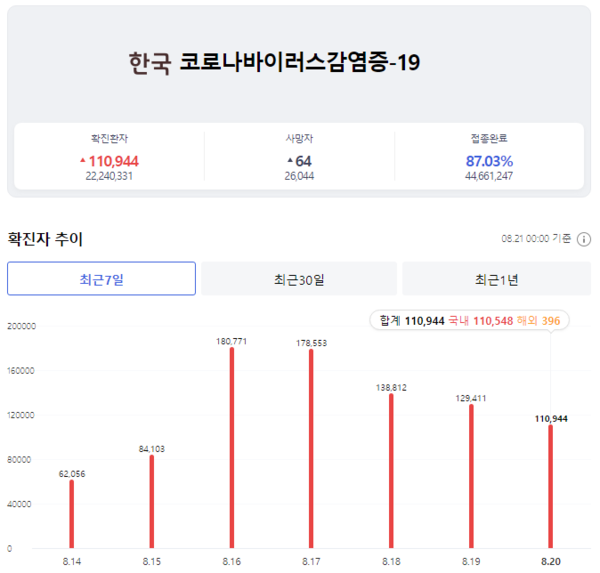Click vaccinated count 44,661,247
The image size is (600, 573).
489,176
